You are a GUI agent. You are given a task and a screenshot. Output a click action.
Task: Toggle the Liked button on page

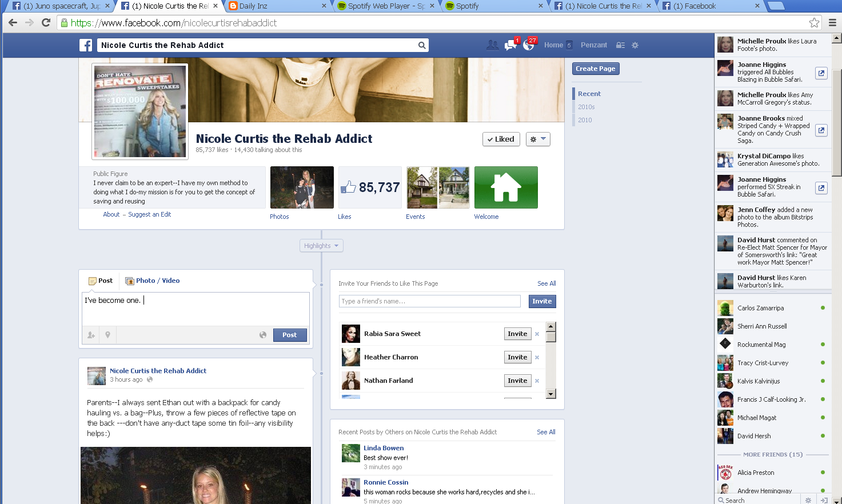click(501, 139)
